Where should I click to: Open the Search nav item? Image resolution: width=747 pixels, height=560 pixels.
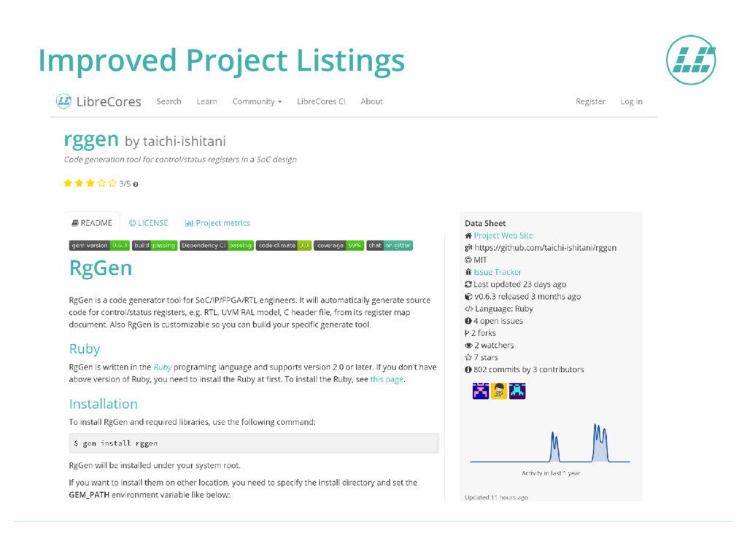coord(169,101)
